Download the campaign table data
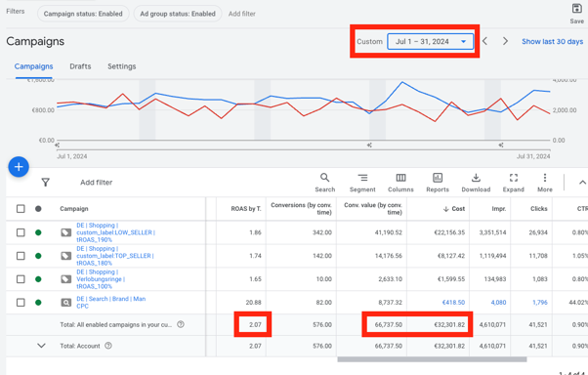The width and height of the screenshot is (588, 375). click(476, 183)
